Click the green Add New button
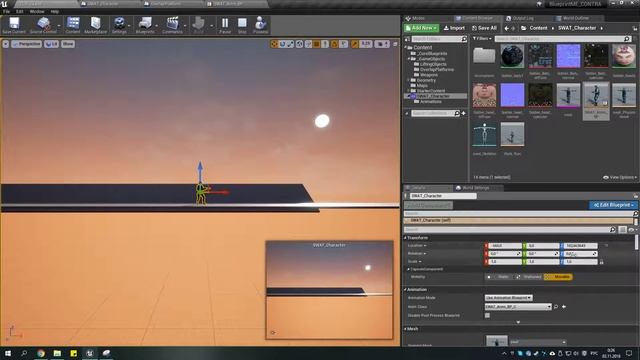The image size is (640, 360). click(x=421, y=28)
